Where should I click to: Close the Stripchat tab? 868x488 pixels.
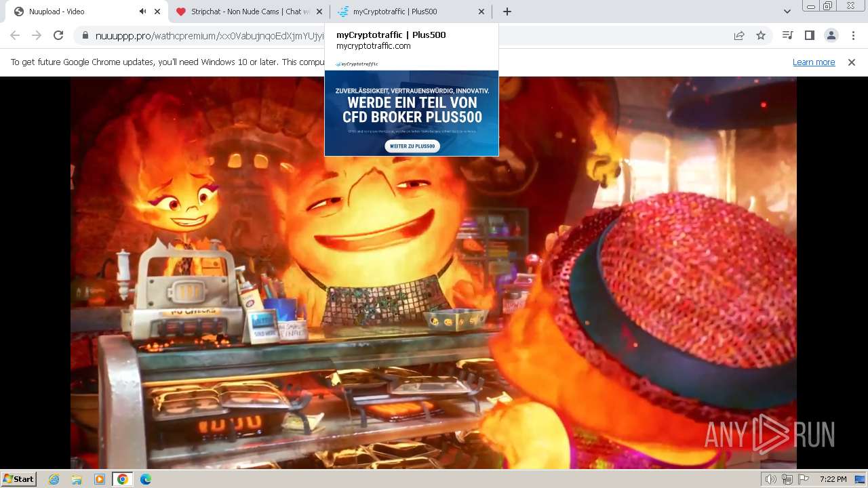(319, 12)
